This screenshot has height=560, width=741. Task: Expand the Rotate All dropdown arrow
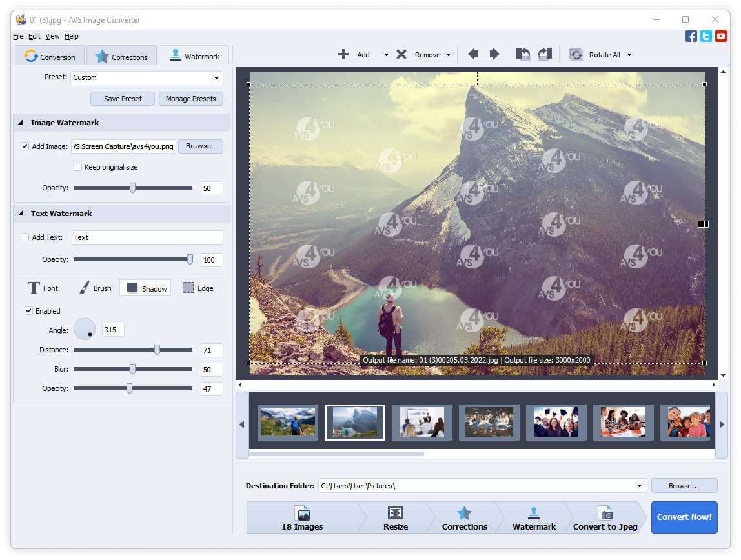(629, 55)
